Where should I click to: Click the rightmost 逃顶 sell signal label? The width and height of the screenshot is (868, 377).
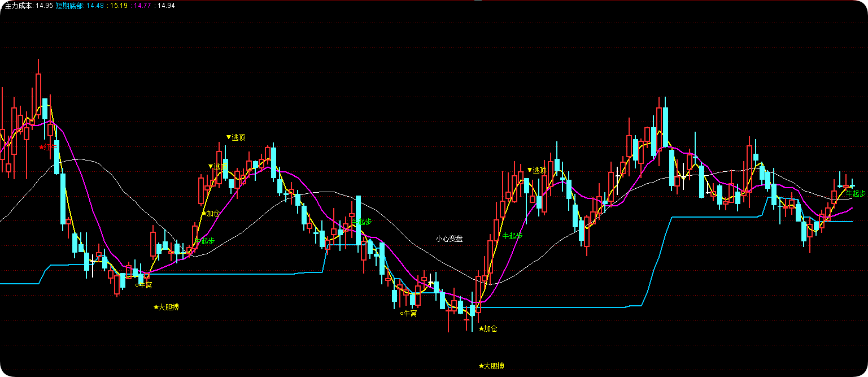click(x=536, y=170)
